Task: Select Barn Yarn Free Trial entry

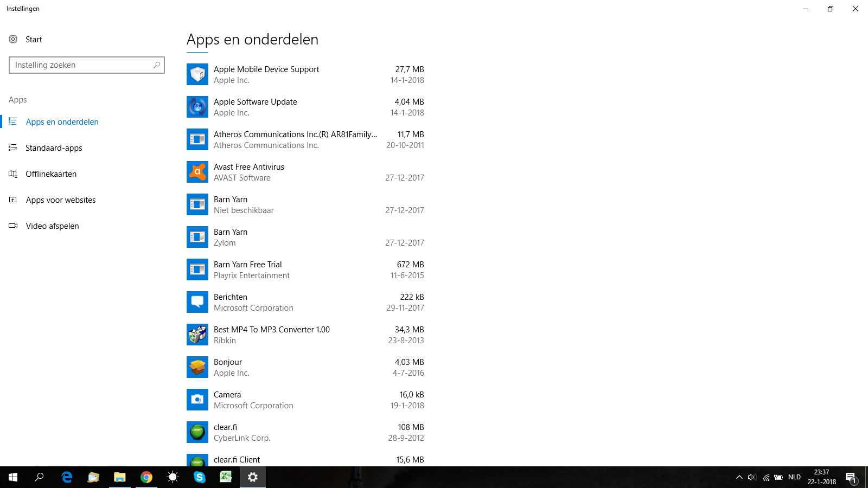Action: pos(306,269)
